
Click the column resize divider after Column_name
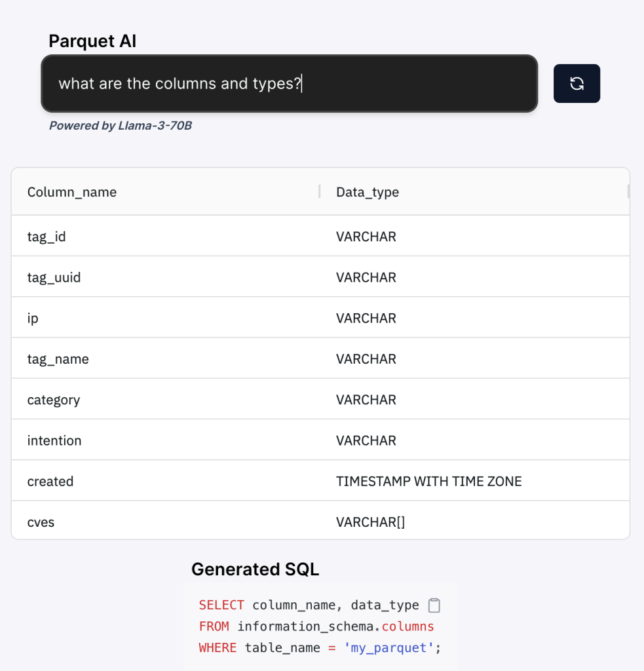coord(320,192)
